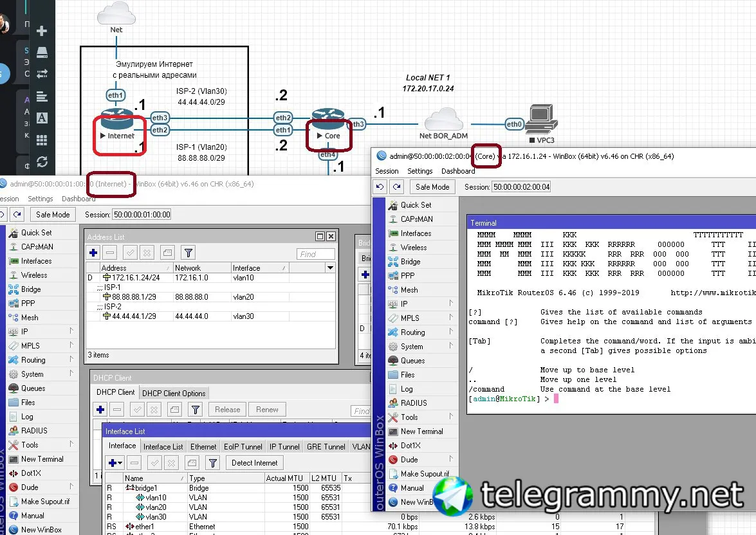Click comment icon in Interface List toolbar
The height and width of the screenshot is (535, 756).
(x=192, y=463)
